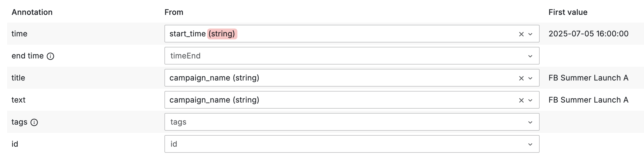Click the campaign_name value in the text field

point(214,100)
